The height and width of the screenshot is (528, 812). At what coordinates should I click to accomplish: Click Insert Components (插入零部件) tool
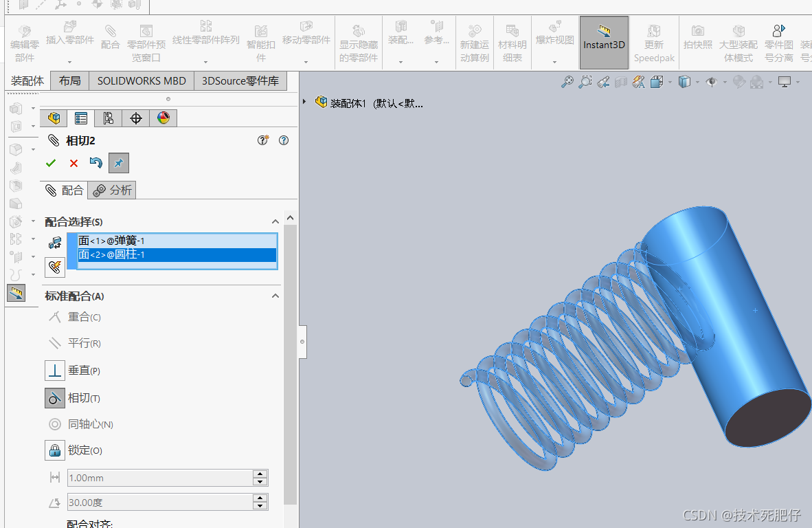pos(70,32)
